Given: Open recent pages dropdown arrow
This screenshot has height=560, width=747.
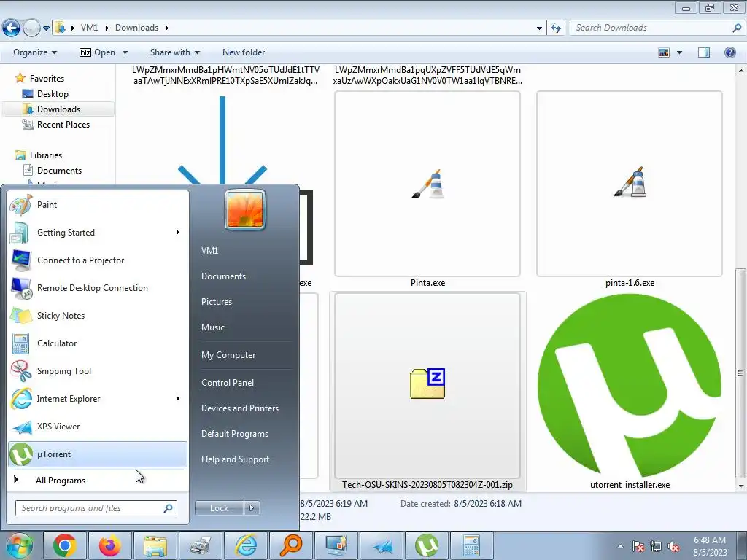Looking at the screenshot, I should pyautogui.click(x=46, y=28).
